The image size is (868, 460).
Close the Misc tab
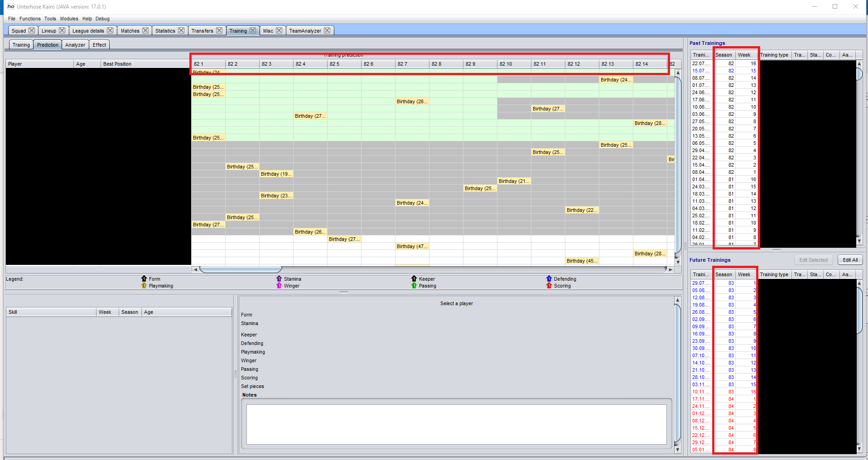click(279, 30)
